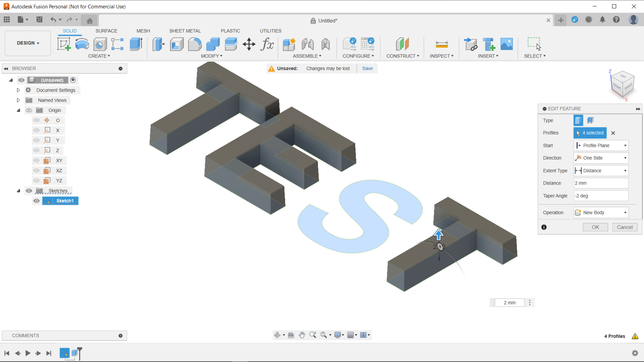Expand the Named Views node
This screenshot has height=362, width=644.
click(18, 100)
